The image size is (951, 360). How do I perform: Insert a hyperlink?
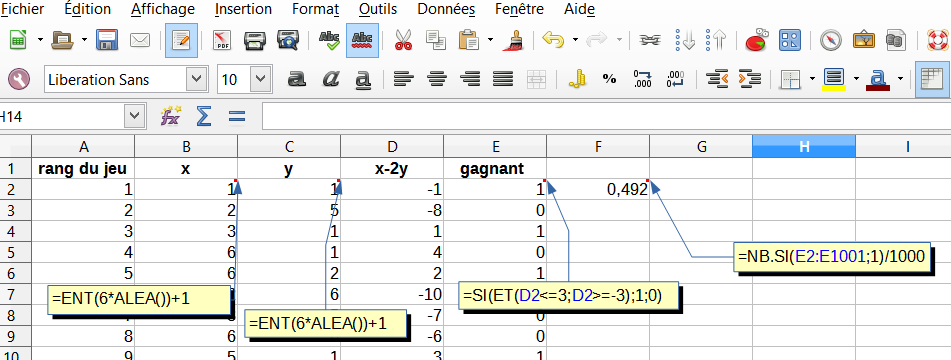[650, 41]
